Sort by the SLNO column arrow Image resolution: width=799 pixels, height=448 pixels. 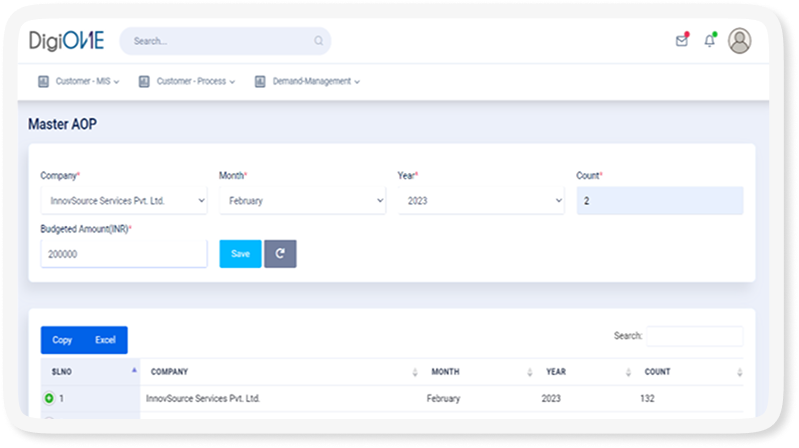pyautogui.click(x=134, y=371)
